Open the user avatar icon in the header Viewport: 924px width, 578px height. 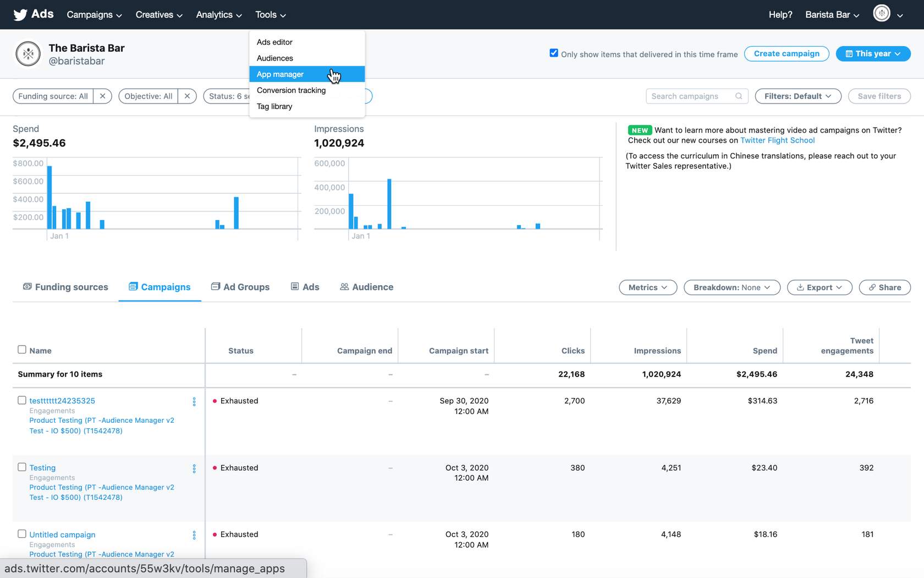(882, 13)
